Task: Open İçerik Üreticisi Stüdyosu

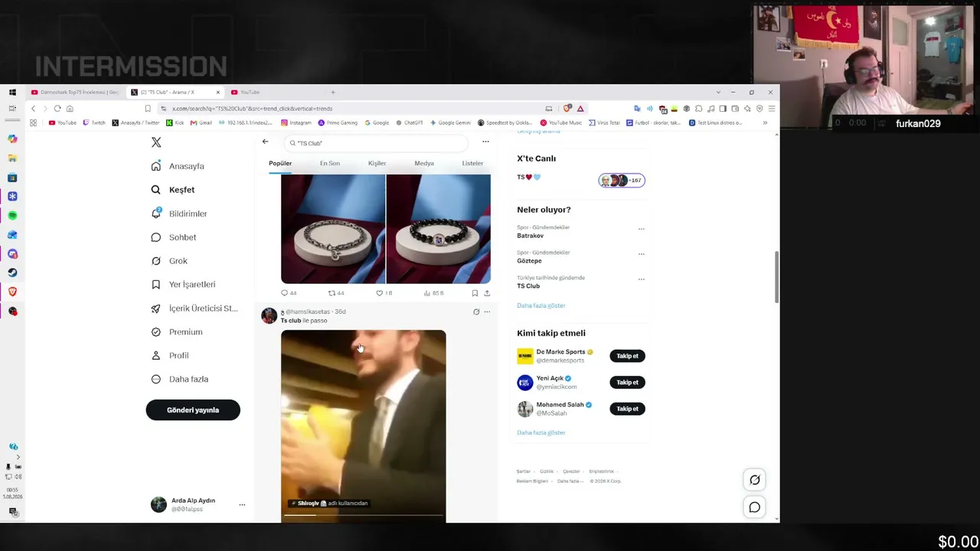Action: [x=194, y=308]
